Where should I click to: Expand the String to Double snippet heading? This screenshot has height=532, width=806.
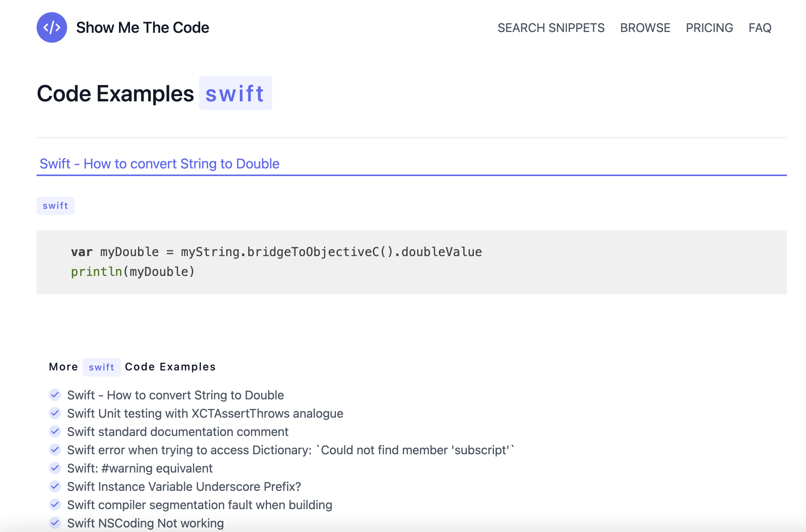click(x=159, y=163)
